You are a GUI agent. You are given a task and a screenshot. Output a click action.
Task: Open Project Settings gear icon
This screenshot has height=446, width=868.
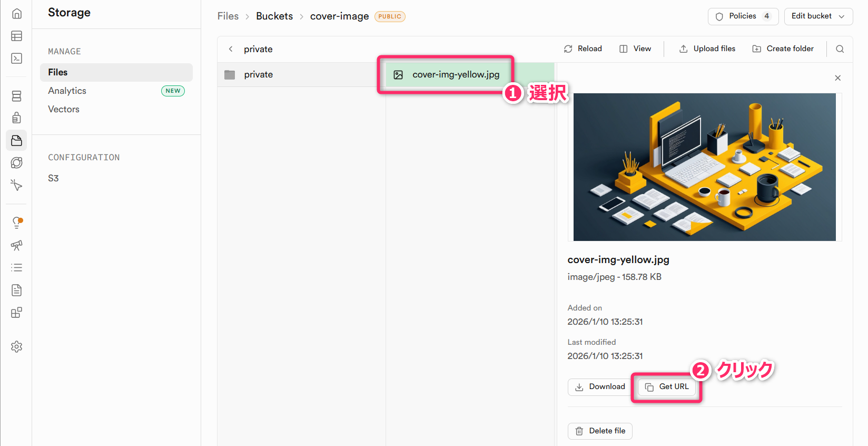(16, 346)
